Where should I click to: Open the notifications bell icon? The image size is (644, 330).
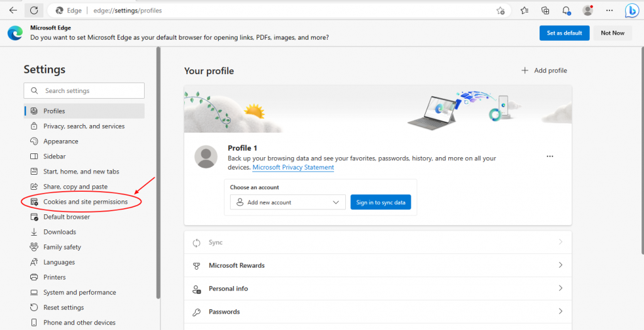pos(566,11)
